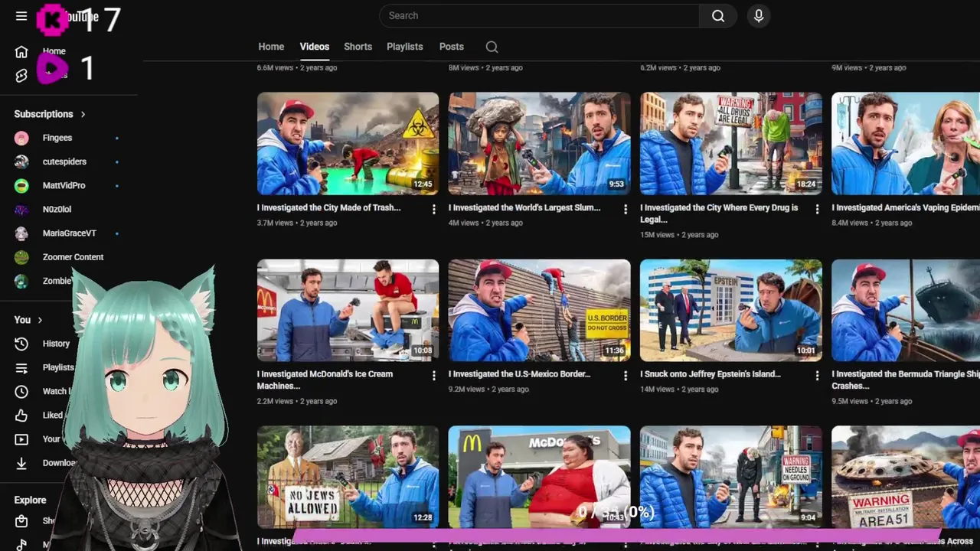Play the U.S. Border Do Not Cross thumbnail
Viewport: 980px width, 551px height.
(x=539, y=311)
